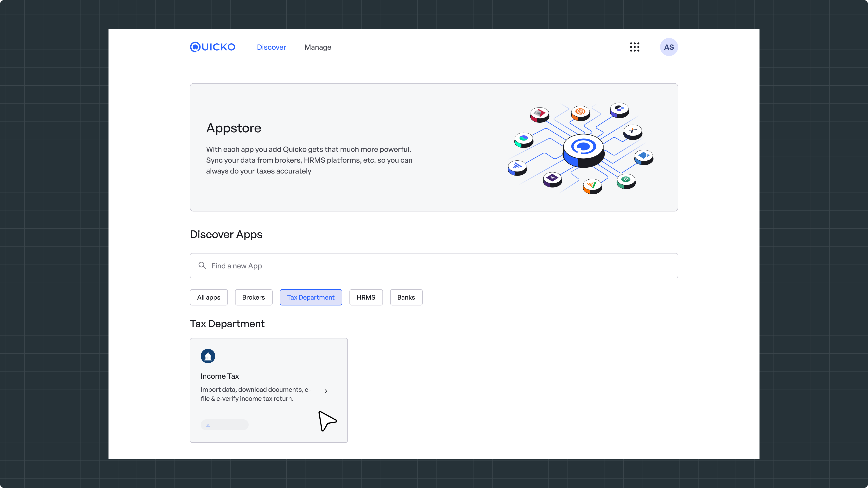Filter by All apps
The height and width of the screenshot is (488, 868).
point(209,297)
